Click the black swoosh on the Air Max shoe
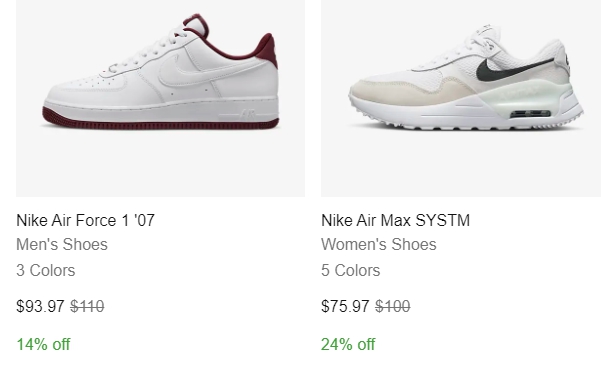The image size is (601, 365). click(512, 70)
